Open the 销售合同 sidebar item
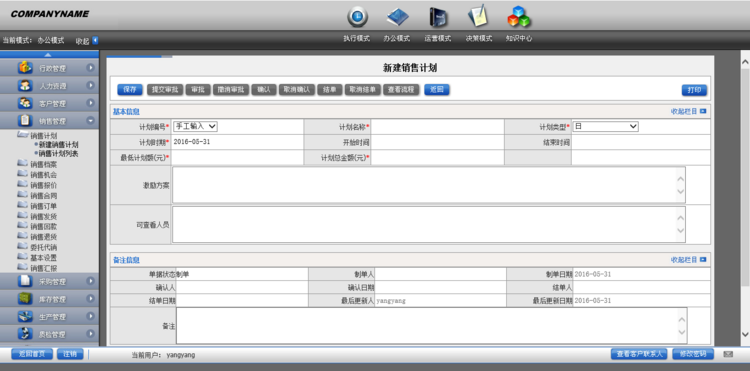This screenshot has height=371, width=750. click(44, 196)
